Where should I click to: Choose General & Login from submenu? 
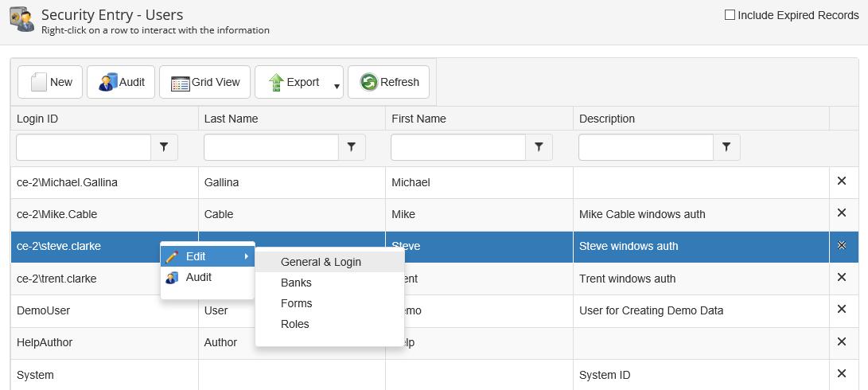coord(321,262)
